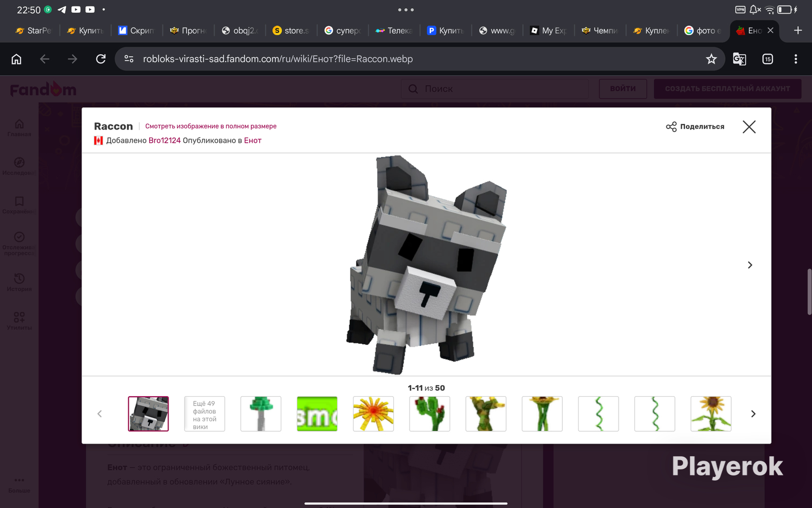Open the full-size image link
Image resolution: width=812 pixels, height=508 pixels.
211,126
